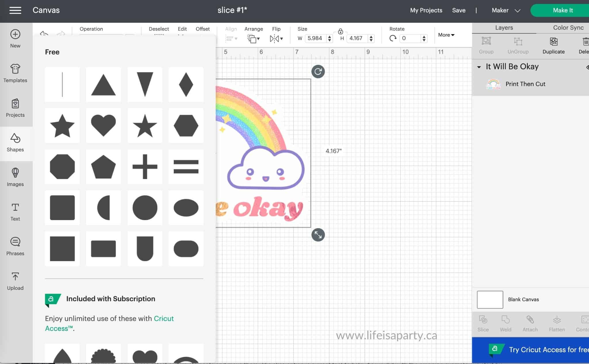The width and height of the screenshot is (589, 364).
Task: Insert the upward triangle shape
Action: (103, 85)
